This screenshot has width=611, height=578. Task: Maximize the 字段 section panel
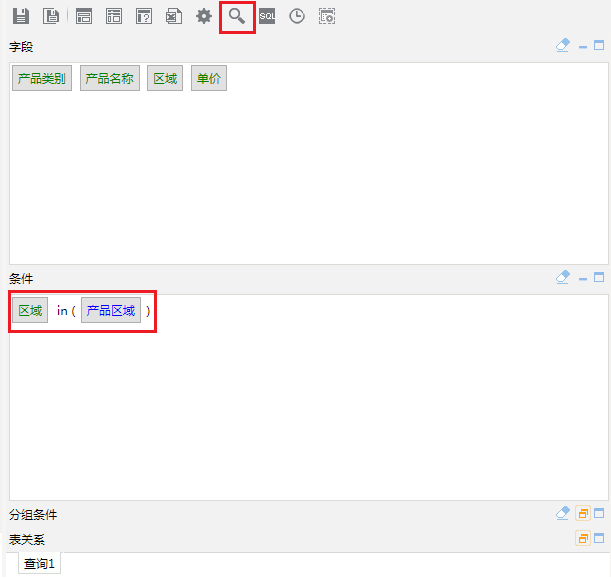point(599,45)
